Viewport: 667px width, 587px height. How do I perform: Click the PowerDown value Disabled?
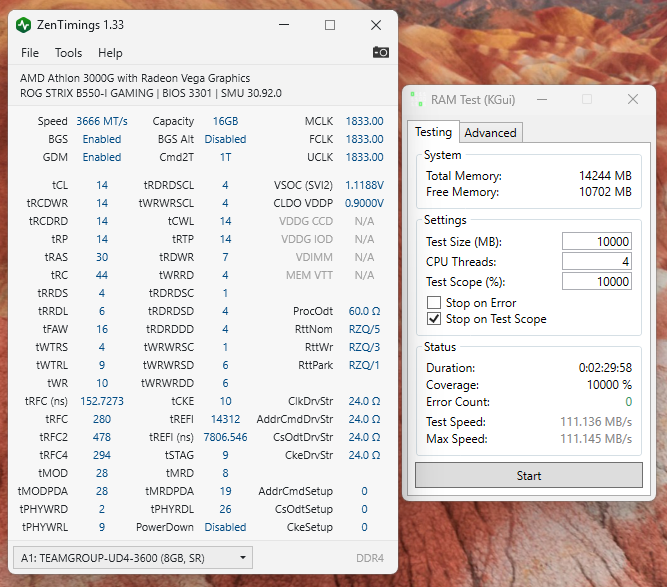pyautogui.click(x=225, y=527)
